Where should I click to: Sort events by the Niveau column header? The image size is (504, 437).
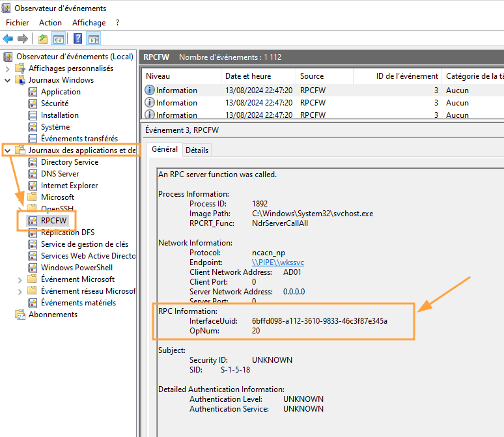click(158, 76)
